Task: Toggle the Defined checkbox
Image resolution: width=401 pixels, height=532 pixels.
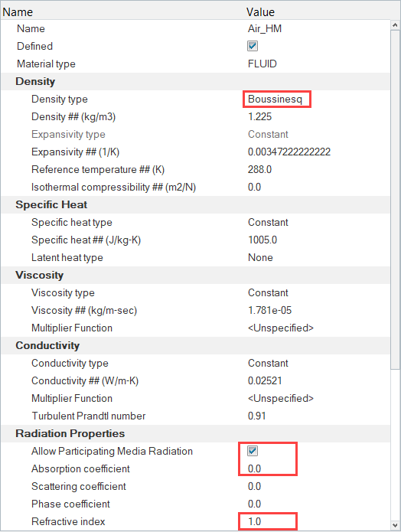Action: click(253, 46)
